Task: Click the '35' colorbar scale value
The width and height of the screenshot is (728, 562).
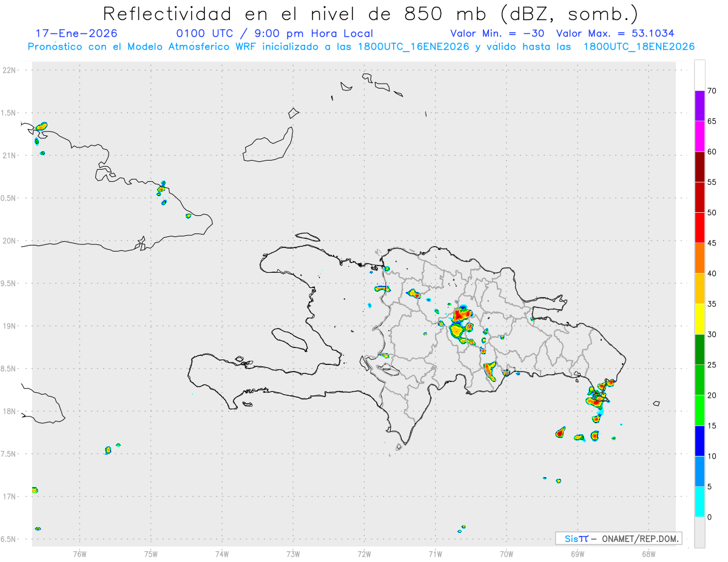Action: pyautogui.click(x=712, y=304)
